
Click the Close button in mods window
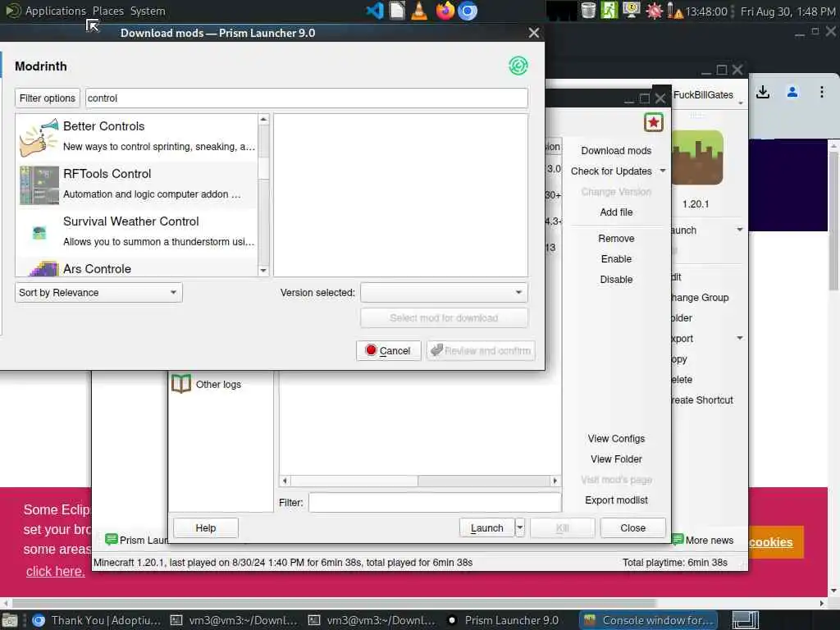click(x=632, y=527)
